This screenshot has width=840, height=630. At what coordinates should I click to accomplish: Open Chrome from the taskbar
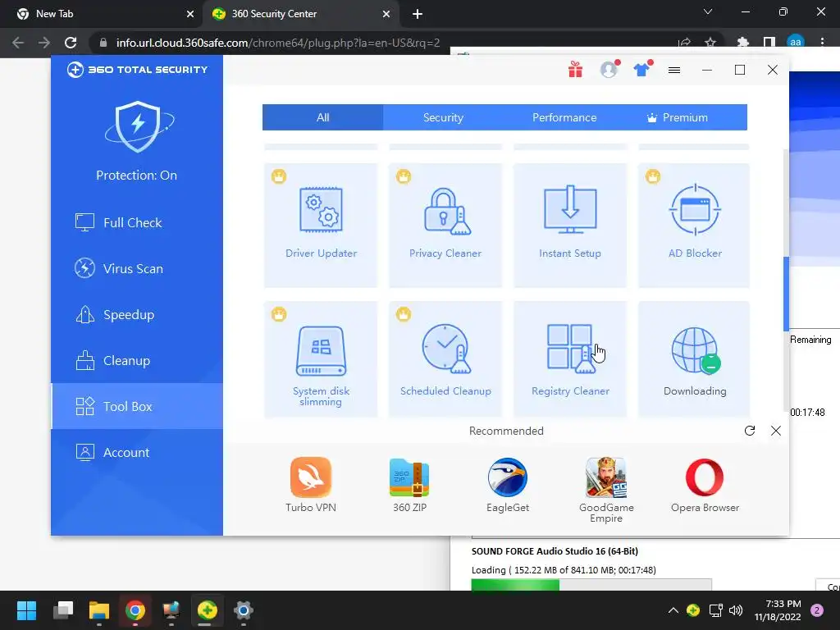[135, 610]
